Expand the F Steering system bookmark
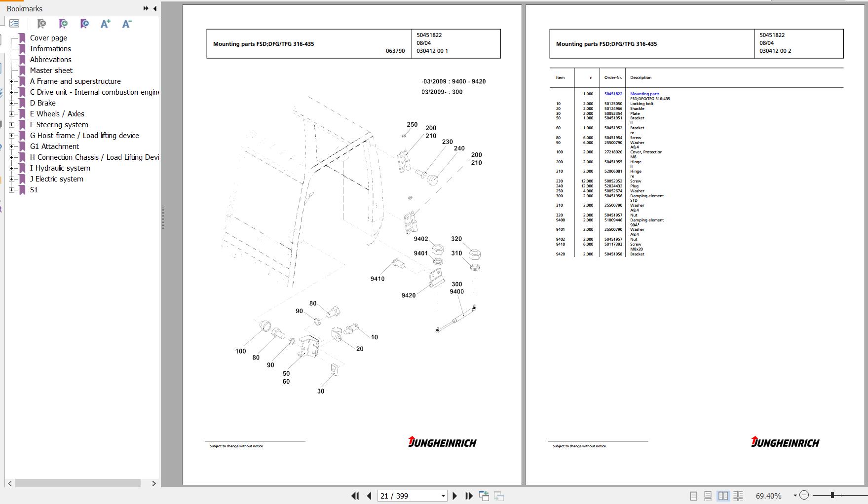868x504 pixels. point(11,125)
